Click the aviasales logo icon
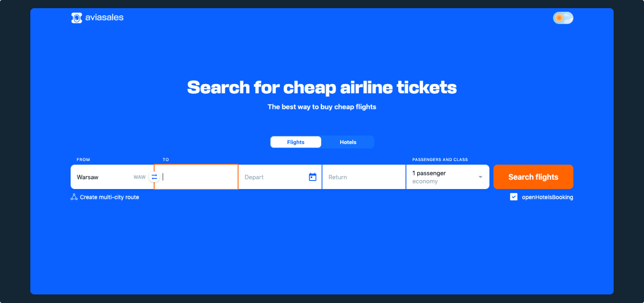The image size is (644, 303). coord(77,18)
